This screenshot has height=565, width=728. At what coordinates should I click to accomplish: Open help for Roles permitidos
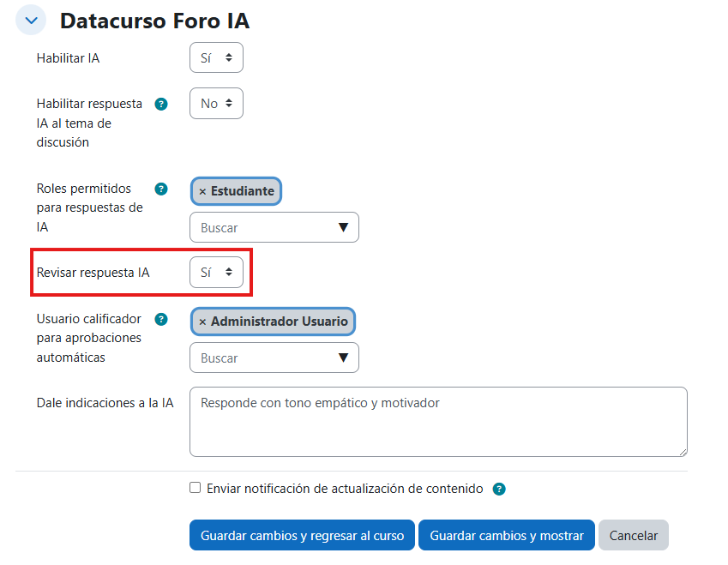[x=160, y=189]
